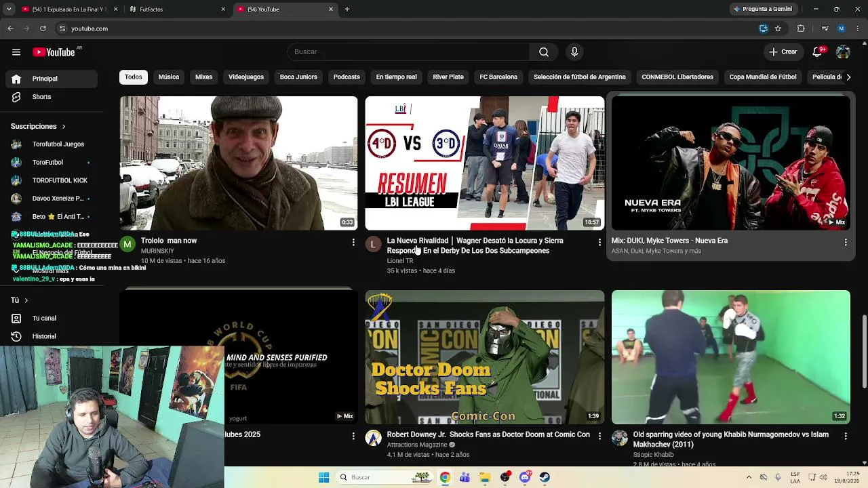Open the Chrome three-dot menu
Viewport: 868px width, 488px height.
tap(858, 28)
